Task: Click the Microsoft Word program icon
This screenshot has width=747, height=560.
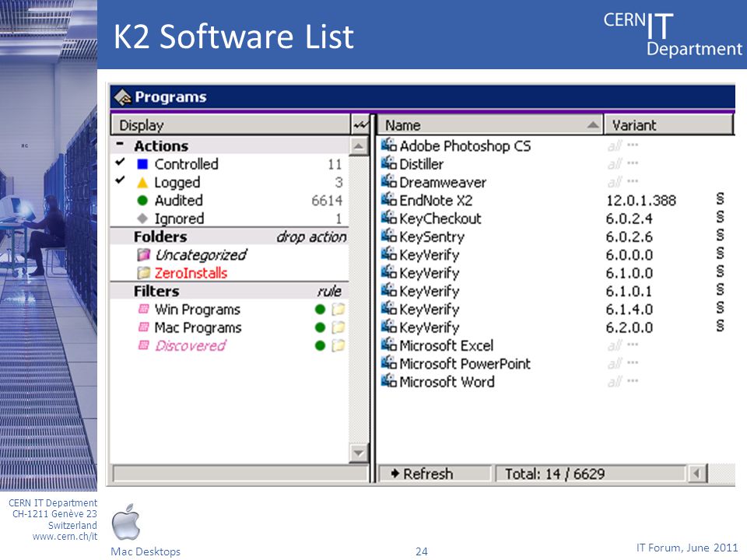Action: click(x=389, y=380)
